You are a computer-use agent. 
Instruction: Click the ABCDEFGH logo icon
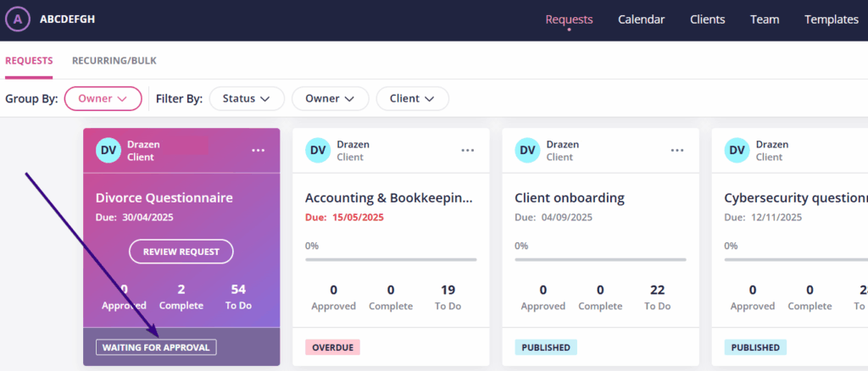coord(18,19)
